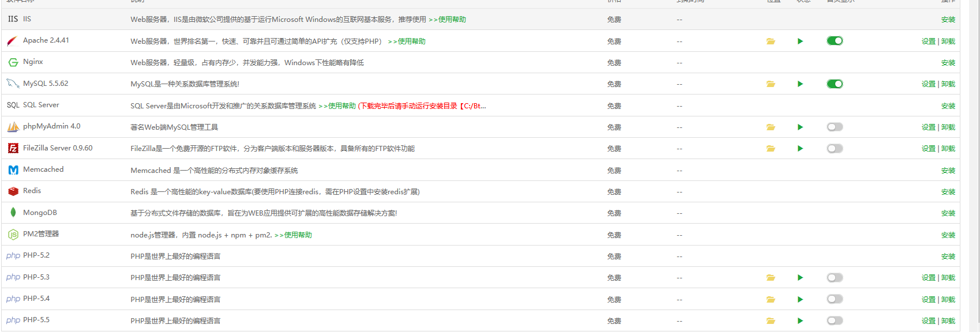Open 设置 for FileZilla Server
Viewport: 980px width, 332px height.
(929, 149)
